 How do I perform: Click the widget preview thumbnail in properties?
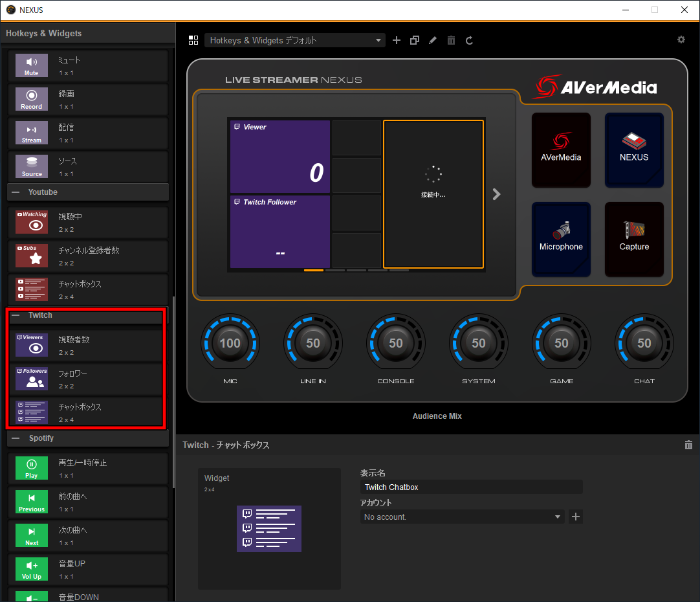pos(269,529)
